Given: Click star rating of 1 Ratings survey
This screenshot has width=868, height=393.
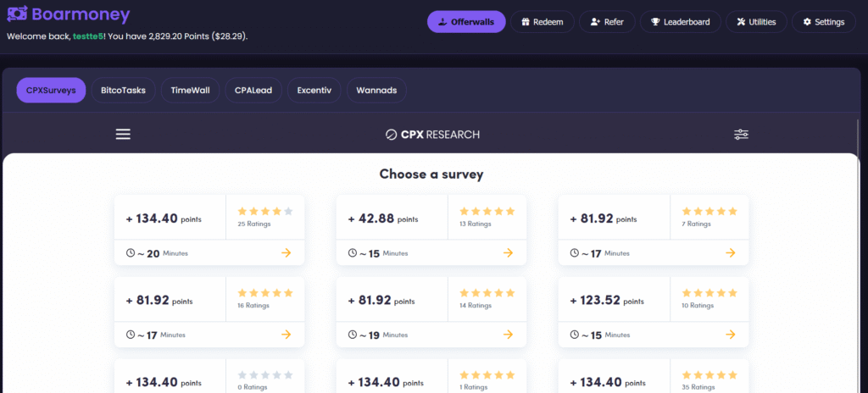Looking at the screenshot, I should point(487,374).
